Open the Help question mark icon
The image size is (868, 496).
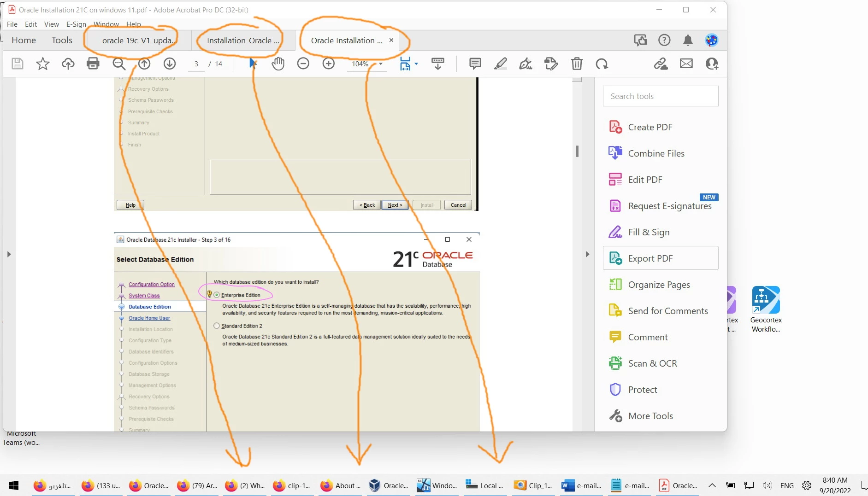(x=664, y=40)
